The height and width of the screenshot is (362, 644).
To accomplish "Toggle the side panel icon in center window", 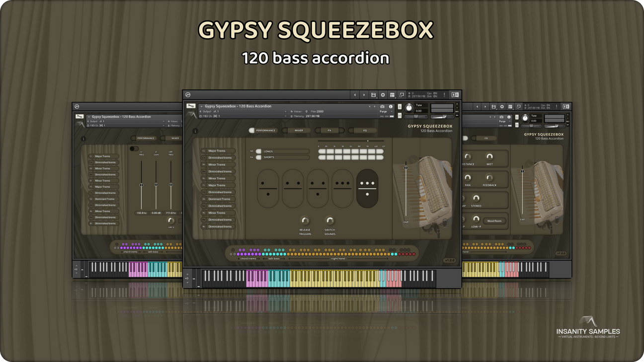I will click(x=455, y=95).
